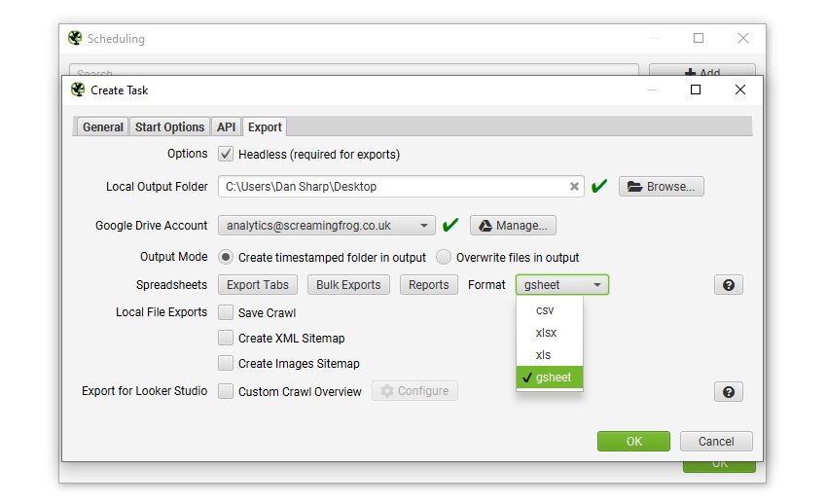
Task: Click the Reports button
Action: (428, 285)
